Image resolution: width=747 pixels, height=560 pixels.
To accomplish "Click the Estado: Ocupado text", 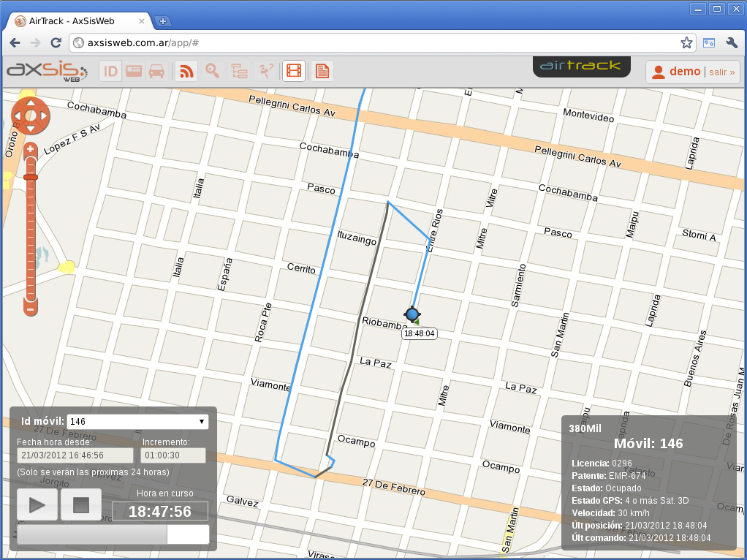I will (607, 488).
